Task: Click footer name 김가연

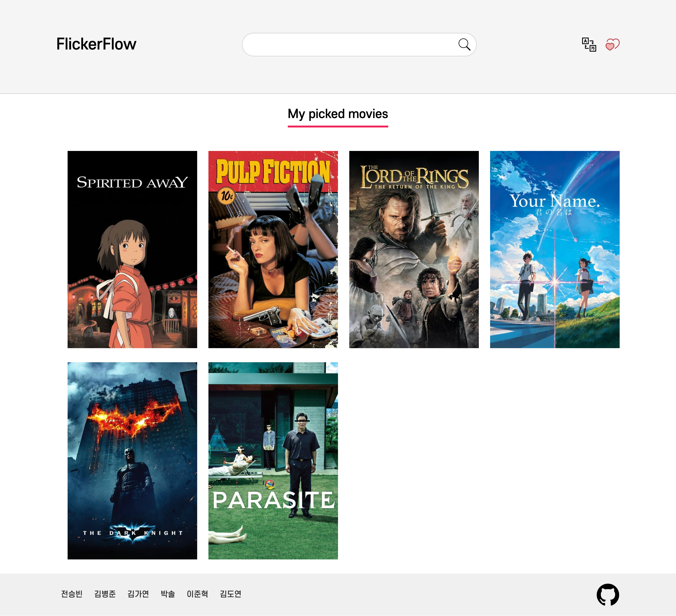Action: pos(138,594)
